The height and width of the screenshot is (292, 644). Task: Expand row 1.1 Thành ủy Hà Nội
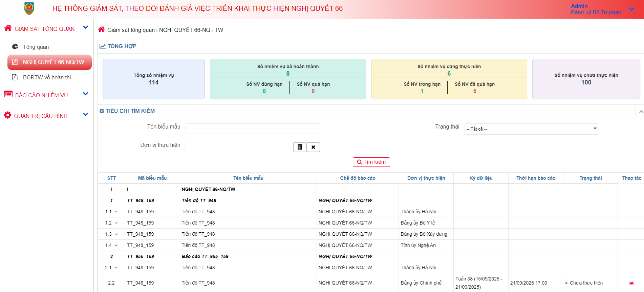click(116, 212)
